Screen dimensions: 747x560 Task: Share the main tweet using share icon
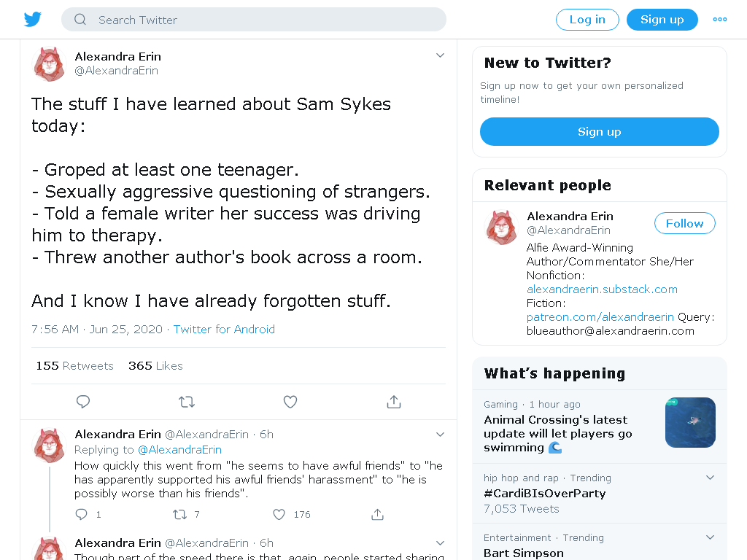393,402
